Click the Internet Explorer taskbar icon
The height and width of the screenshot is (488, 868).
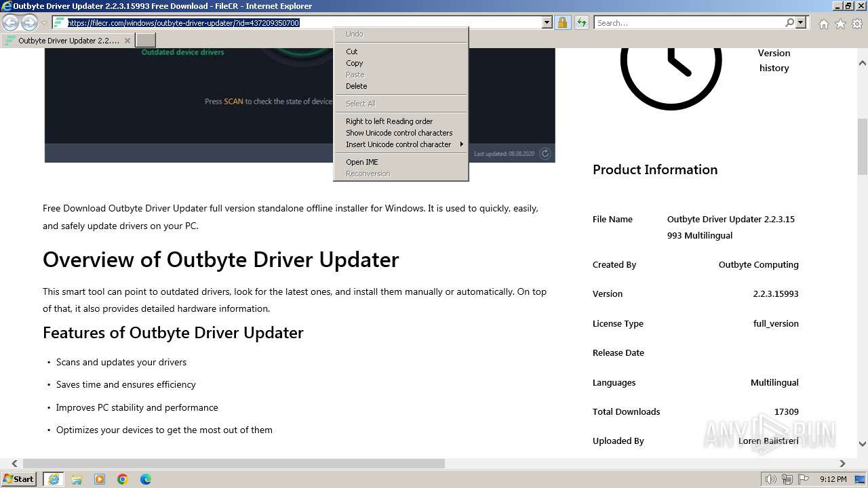click(x=53, y=479)
